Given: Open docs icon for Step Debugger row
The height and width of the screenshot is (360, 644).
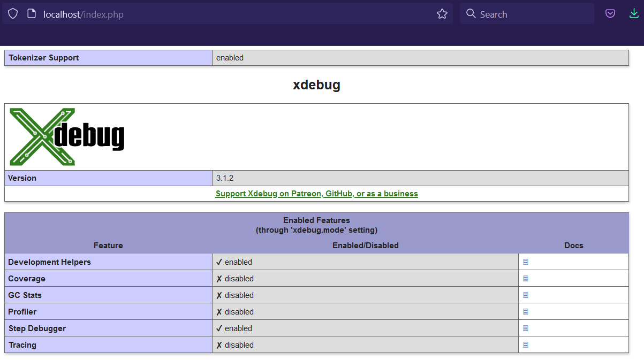Looking at the screenshot, I should pos(526,328).
